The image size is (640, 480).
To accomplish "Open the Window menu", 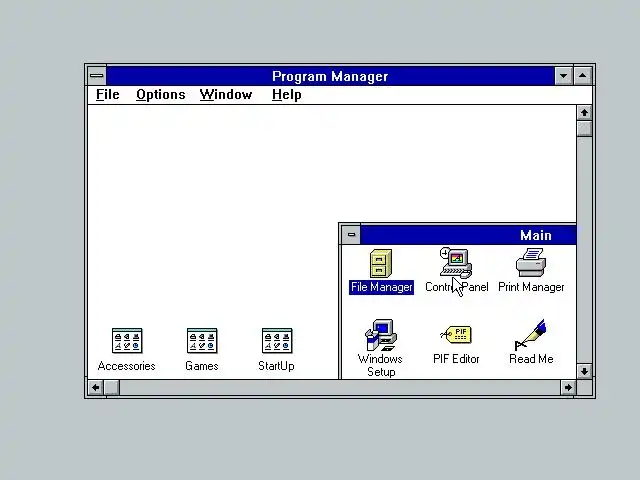I will point(226,95).
